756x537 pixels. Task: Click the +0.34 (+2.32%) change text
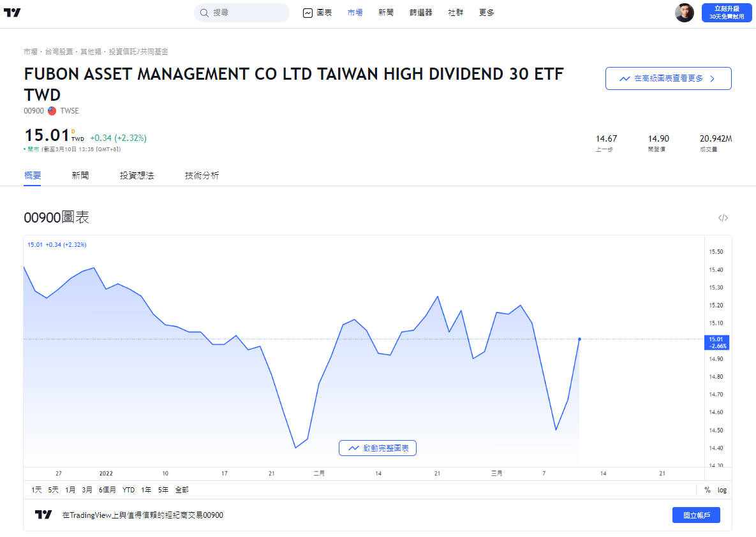point(118,138)
